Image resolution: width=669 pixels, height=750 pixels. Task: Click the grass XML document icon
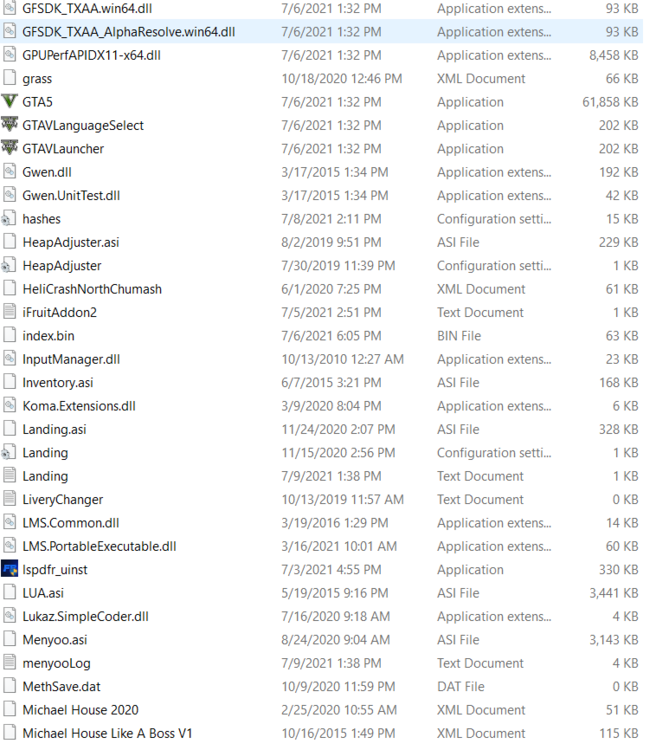[x=10, y=78]
